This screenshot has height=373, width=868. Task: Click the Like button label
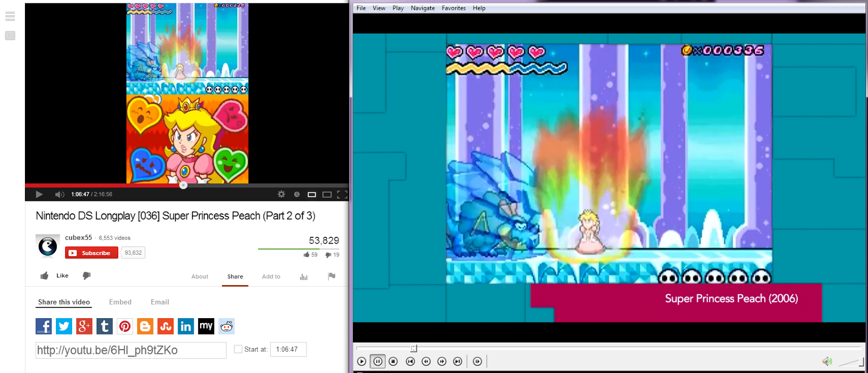(x=62, y=276)
